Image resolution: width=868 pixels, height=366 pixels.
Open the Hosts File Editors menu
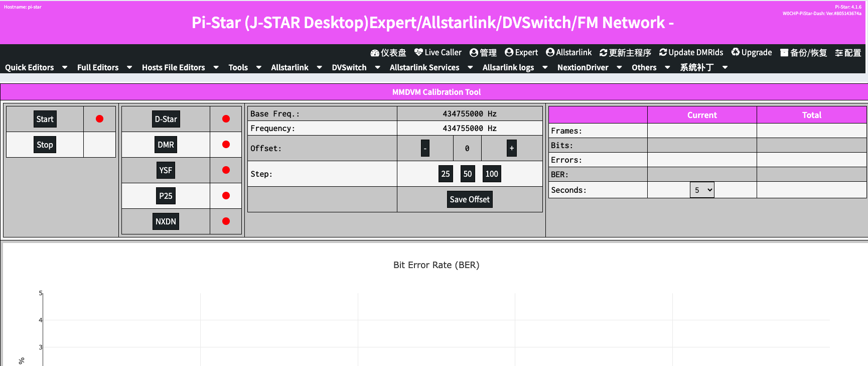[x=174, y=67]
